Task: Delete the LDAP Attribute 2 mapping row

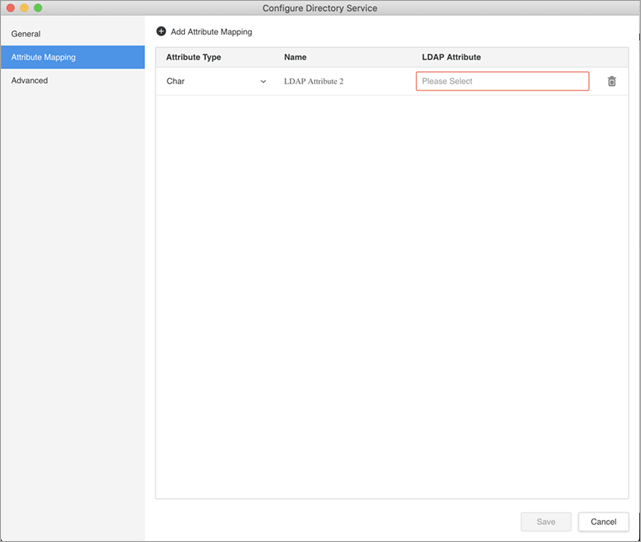Action: 612,81
